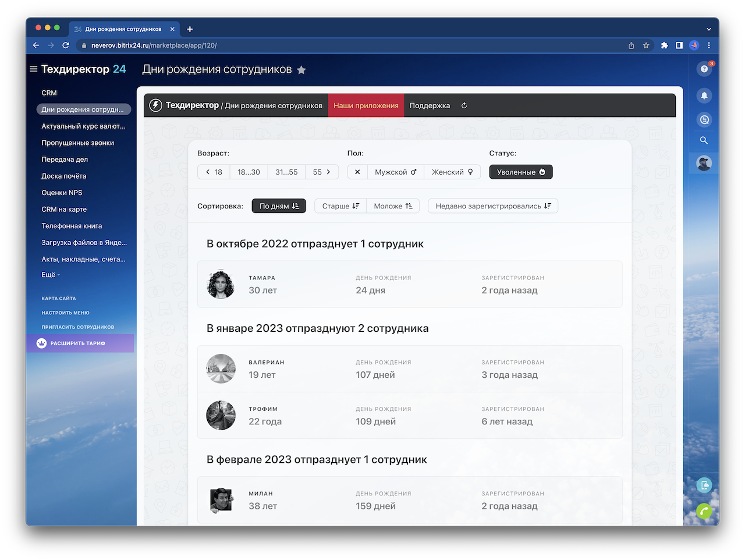Click the Расширить тариф button
This screenshot has width=745, height=560.
click(77, 343)
